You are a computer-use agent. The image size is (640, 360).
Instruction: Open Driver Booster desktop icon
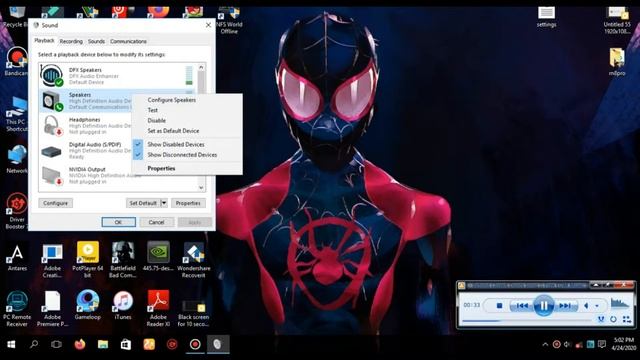pos(17,212)
